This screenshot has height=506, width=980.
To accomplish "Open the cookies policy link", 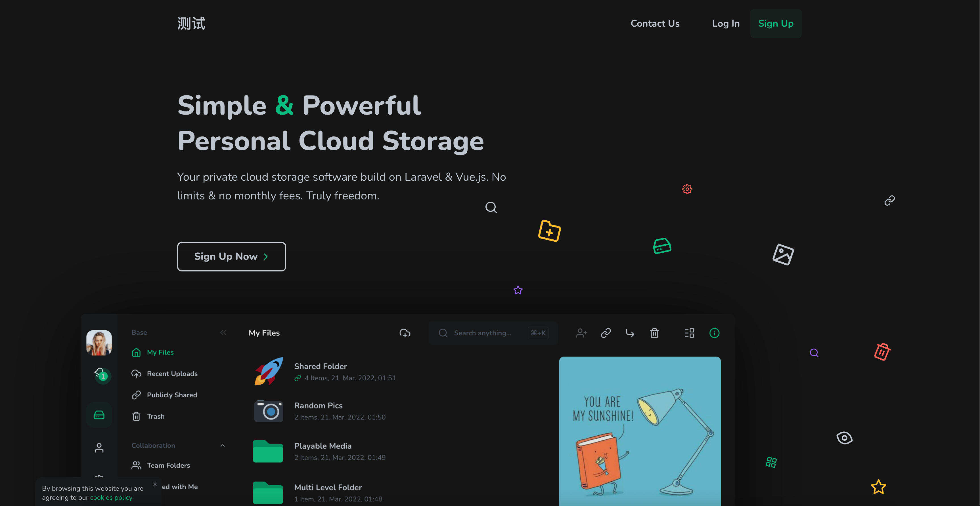I will 110,497.
